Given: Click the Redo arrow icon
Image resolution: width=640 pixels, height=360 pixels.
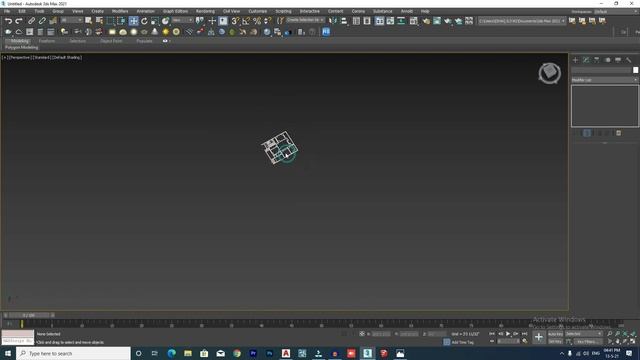Looking at the screenshot, I should click(19, 21).
